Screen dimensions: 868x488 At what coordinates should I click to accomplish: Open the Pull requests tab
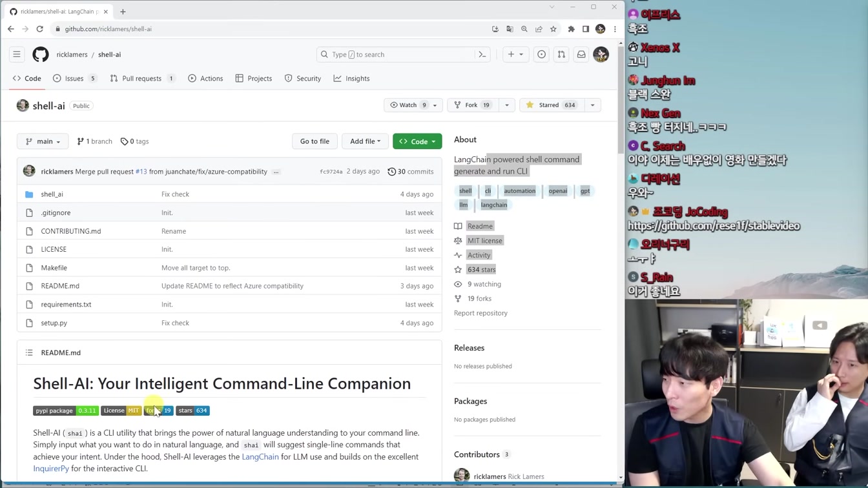pos(142,78)
